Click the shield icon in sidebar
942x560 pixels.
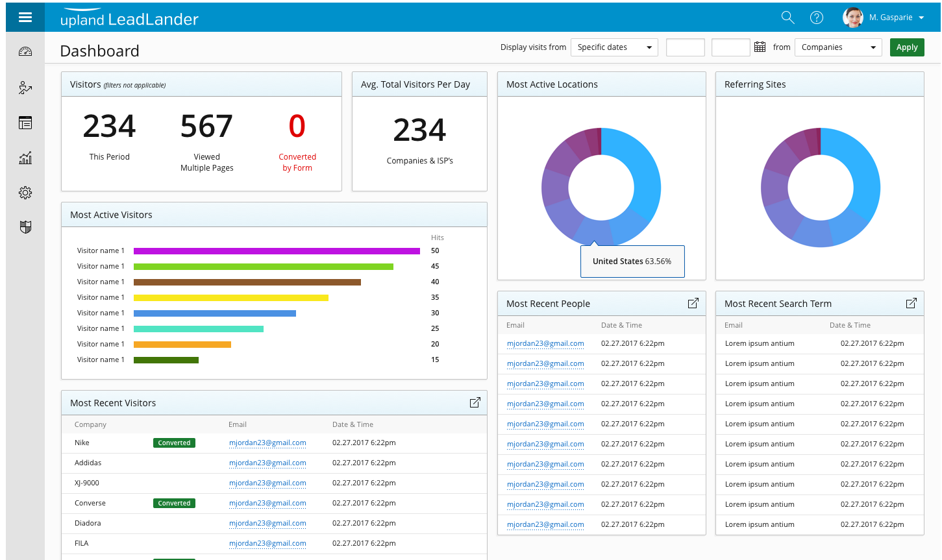(x=25, y=227)
